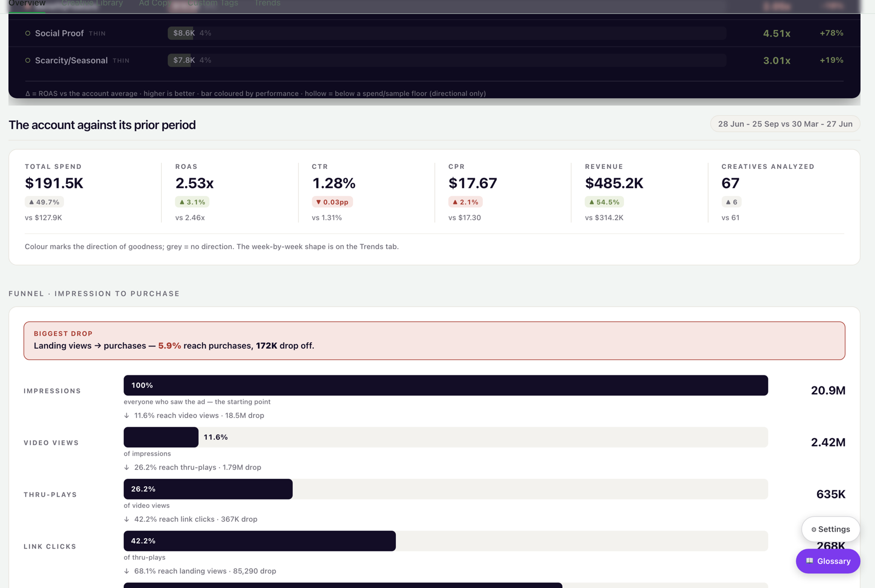Viewport: 875px width, 588px height.
Task: Click the 42.2% Link Clicks funnel bar
Action: [260, 541]
